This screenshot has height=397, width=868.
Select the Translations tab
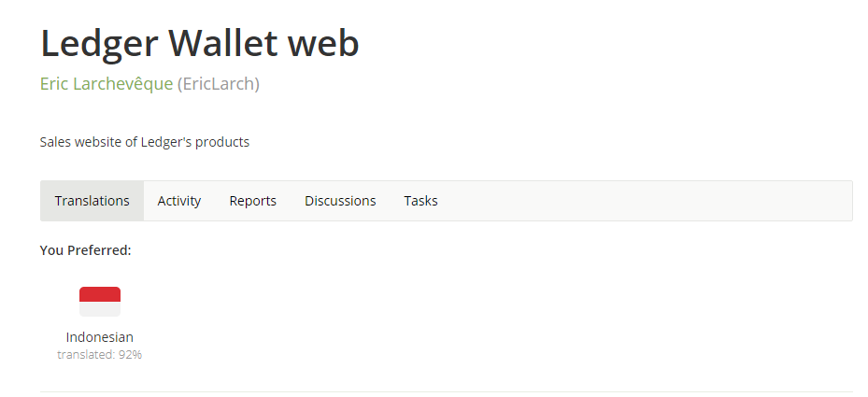point(92,201)
